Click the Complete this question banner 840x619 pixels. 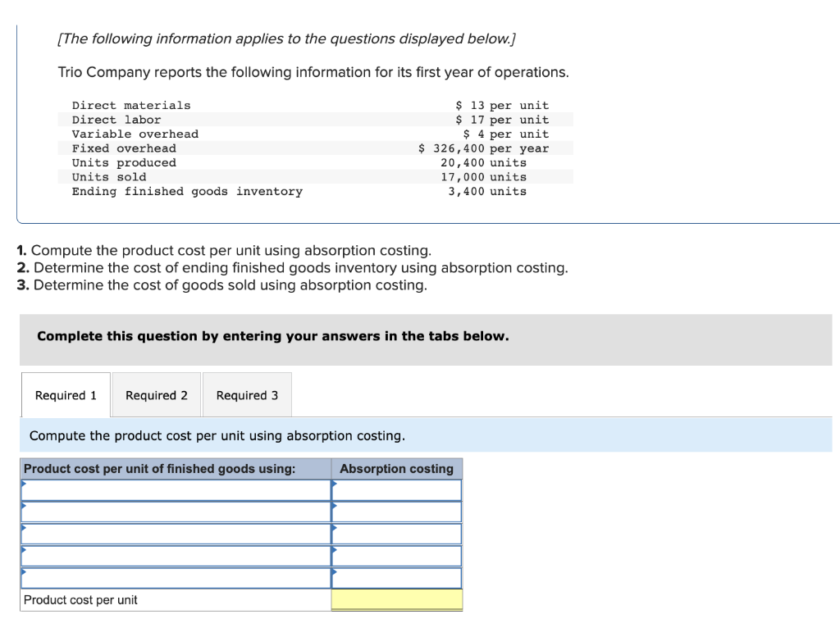pos(272,336)
